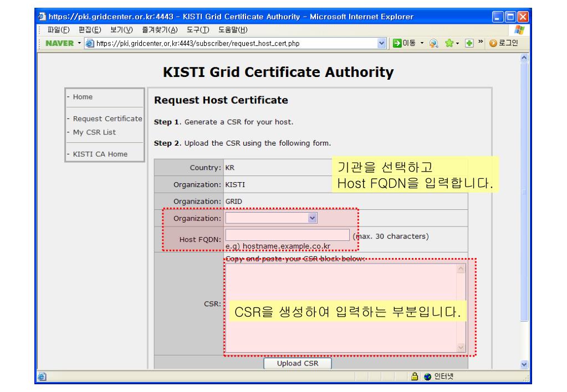Click the 'CSR:' row label
The height and width of the screenshot is (392, 567).
[212, 304]
